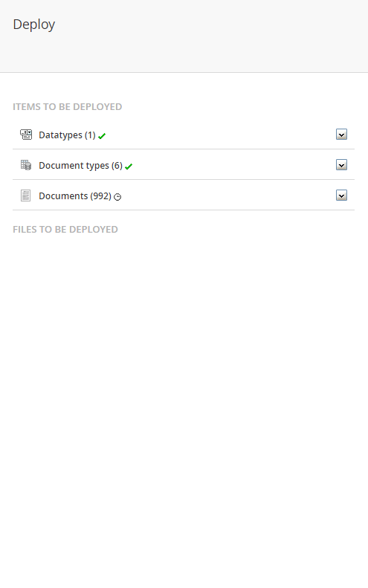Click the Datatypes row icon
Viewport: 368px width, 588px height.
pos(26,135)
